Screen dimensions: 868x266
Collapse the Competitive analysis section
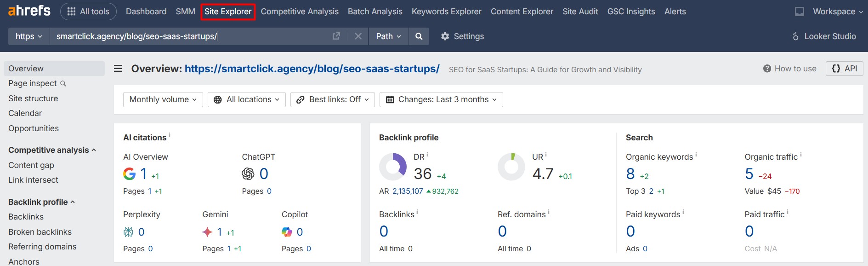[52, 150]
